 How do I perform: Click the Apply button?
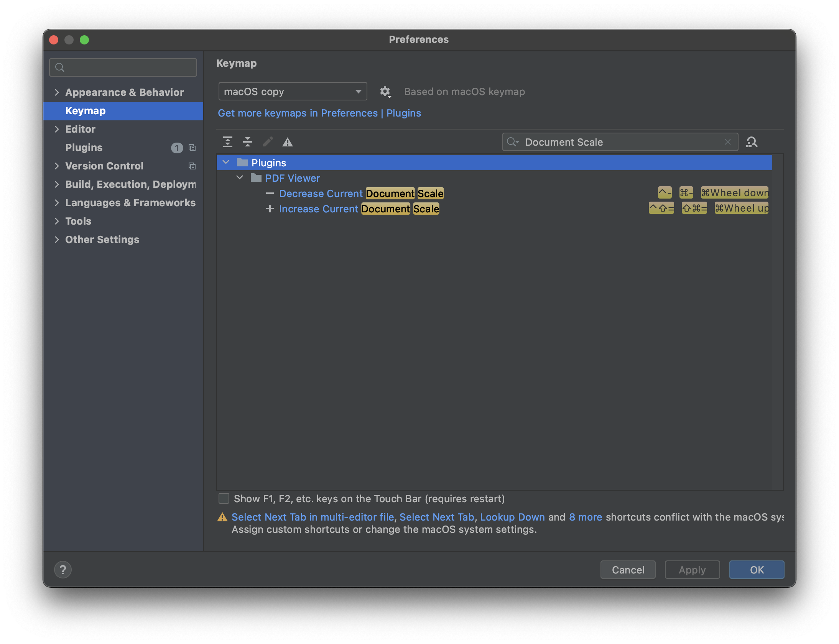(692, 570)
